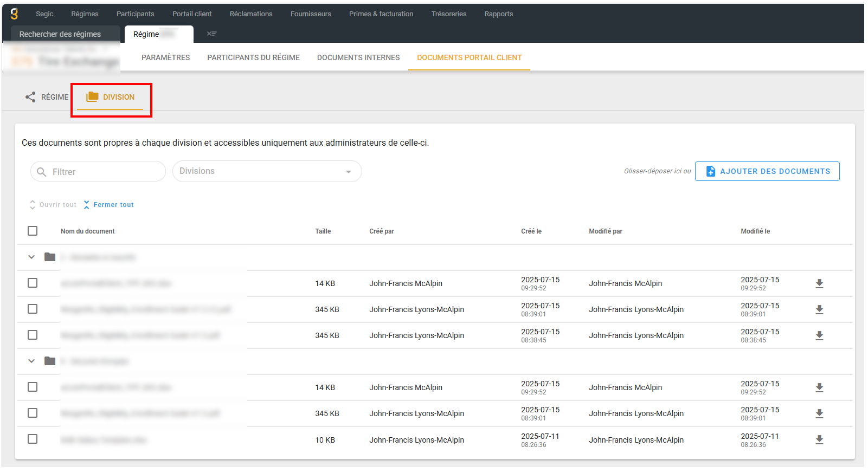The image size is (868, 473).
Task: Open the PARTICIPANTS DU RÉGIME tab
Action: pos(253,57)
